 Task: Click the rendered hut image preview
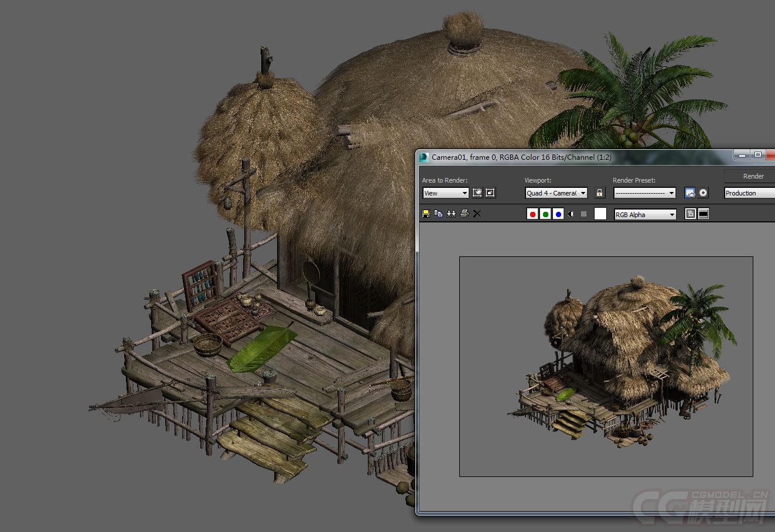click(x=606, y=366)
